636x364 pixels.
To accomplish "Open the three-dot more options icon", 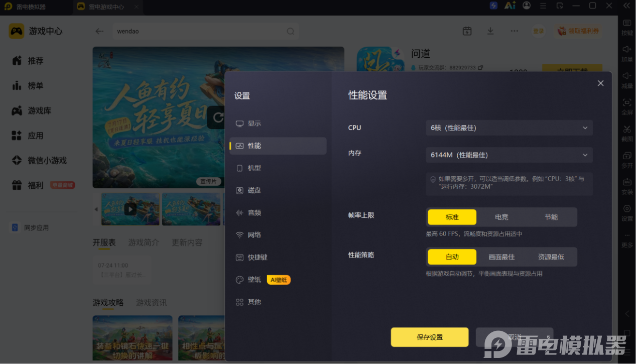I will pos(514,31).
